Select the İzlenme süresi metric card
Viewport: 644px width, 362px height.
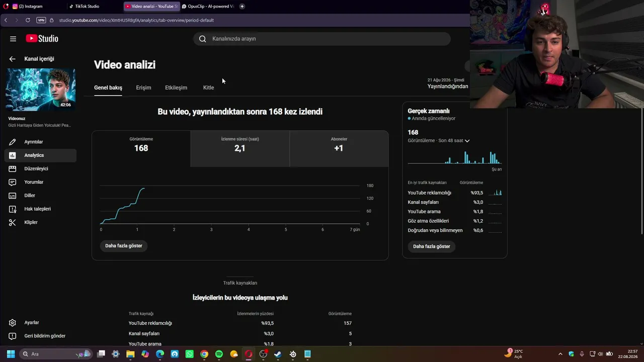tap(240, 149)
